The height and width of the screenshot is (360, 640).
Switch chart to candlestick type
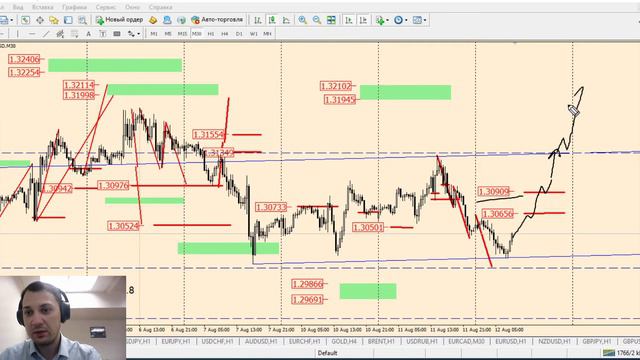pos(272,20)
